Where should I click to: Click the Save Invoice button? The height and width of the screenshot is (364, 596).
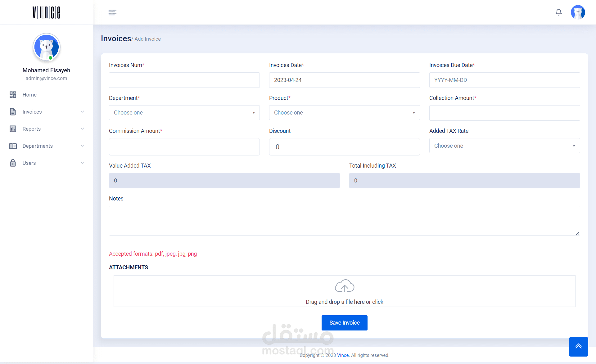click(x=344, y=323)
